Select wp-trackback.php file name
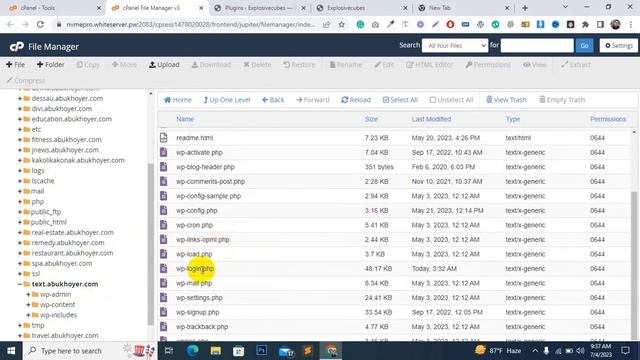 pos(202,327)
